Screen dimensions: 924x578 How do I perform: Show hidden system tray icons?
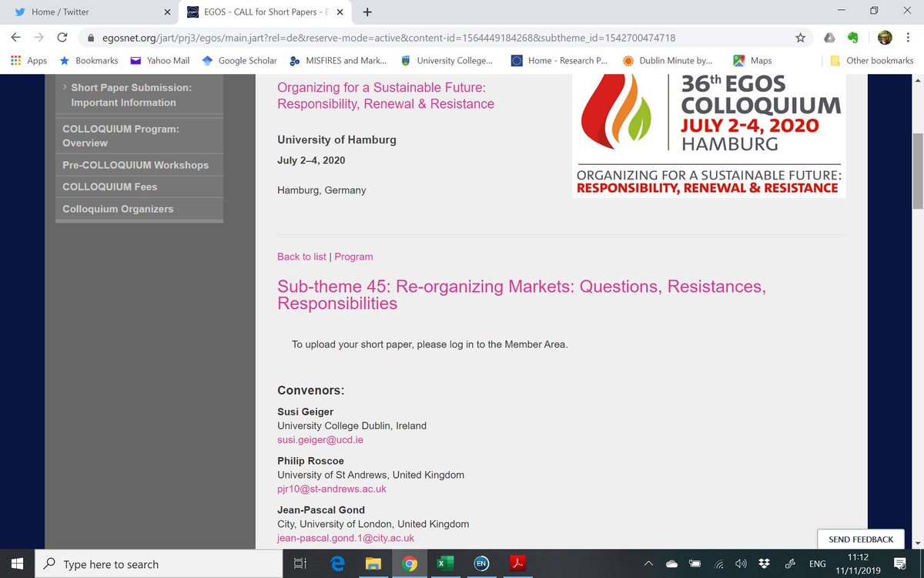click(x=649, y=564)
